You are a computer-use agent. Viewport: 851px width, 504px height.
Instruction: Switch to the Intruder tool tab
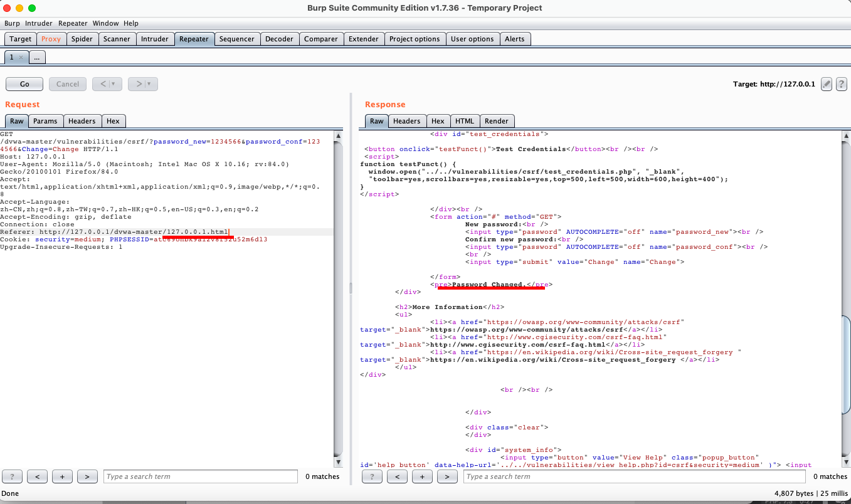click(x=155, y=39)
